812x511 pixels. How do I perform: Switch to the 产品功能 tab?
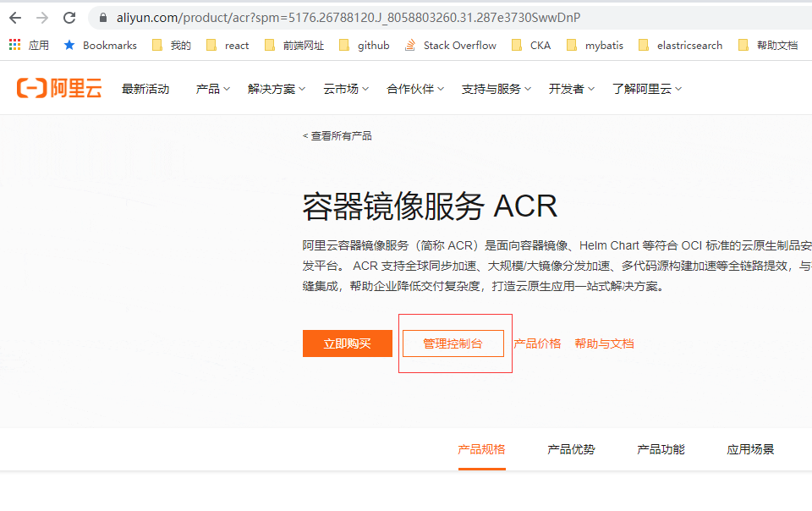click(x=661, y=449)
